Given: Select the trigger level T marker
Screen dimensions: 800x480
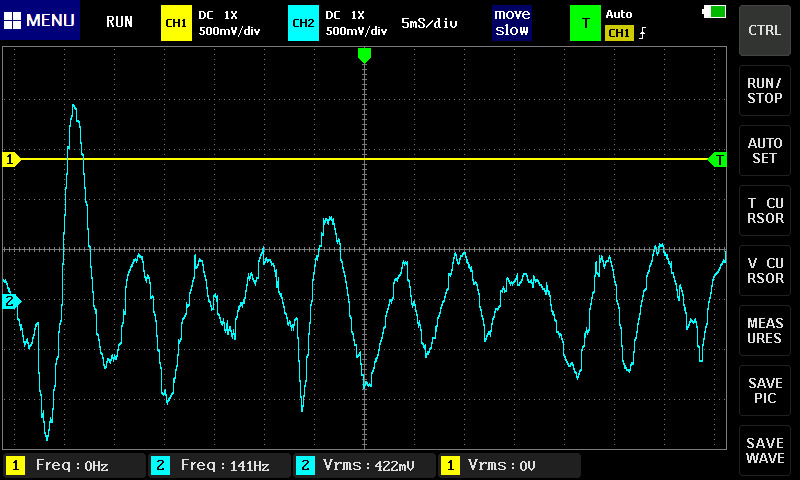Looking at the screenshot, I should click(717, 159).
